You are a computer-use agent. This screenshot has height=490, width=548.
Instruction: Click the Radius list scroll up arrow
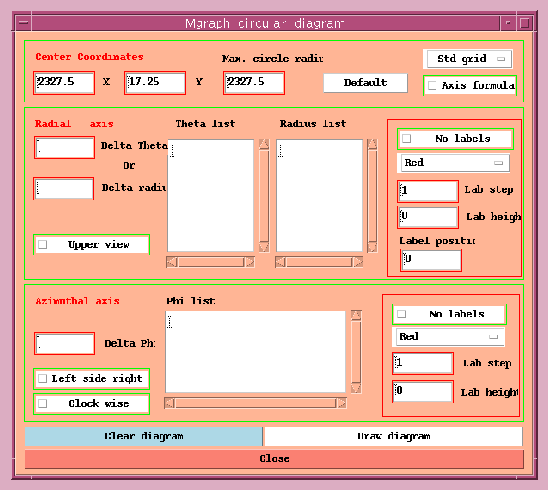pyautogui.click(x=372, y=144)
